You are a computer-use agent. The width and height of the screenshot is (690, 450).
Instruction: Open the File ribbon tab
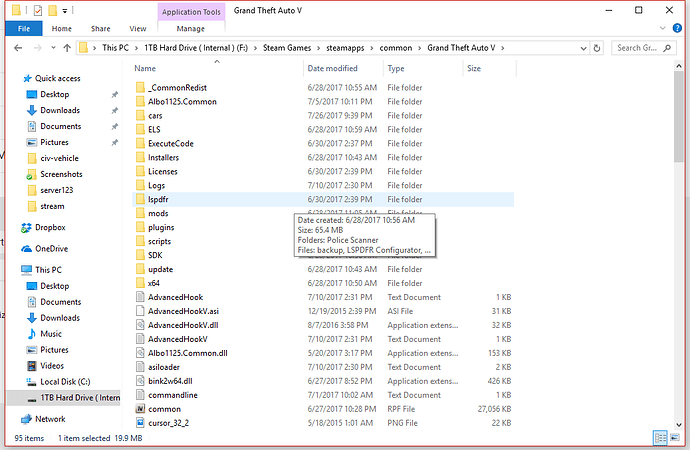[24, 29]
